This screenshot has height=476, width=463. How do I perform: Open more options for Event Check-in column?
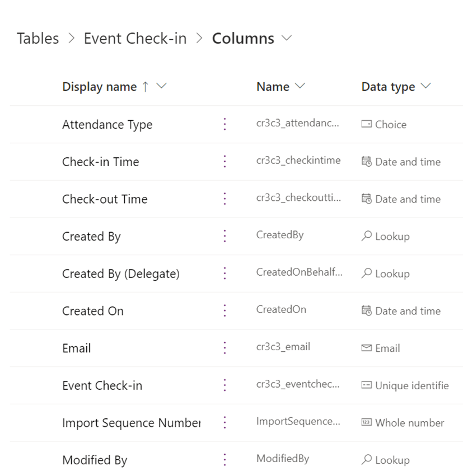pos(225,385)
